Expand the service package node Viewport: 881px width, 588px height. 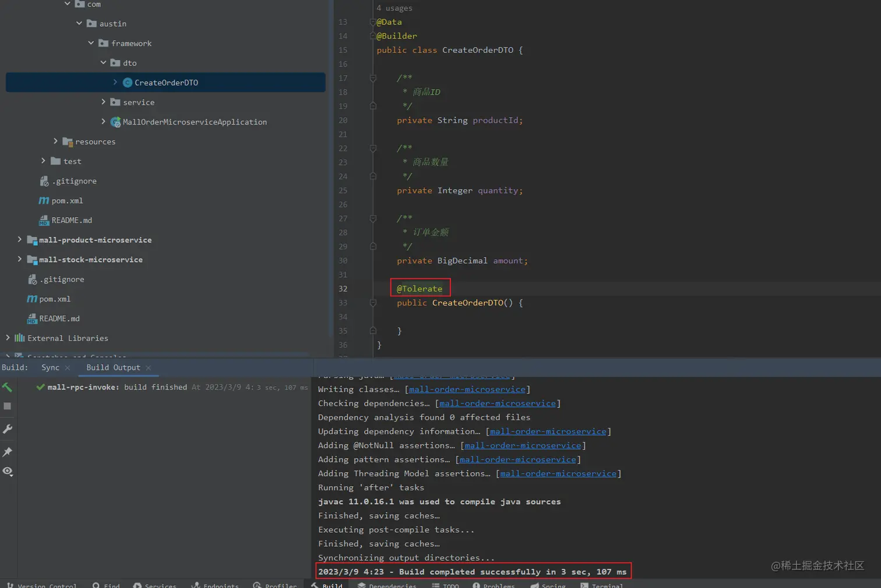[x=103, y=102]
